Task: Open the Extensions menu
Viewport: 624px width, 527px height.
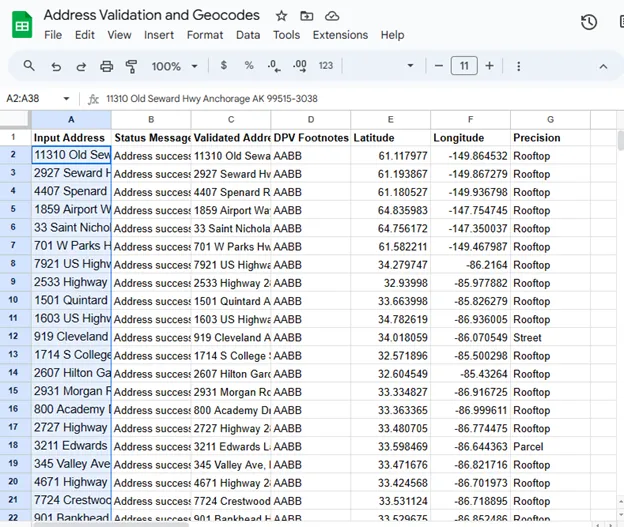Action: click(x=340, y=35)
